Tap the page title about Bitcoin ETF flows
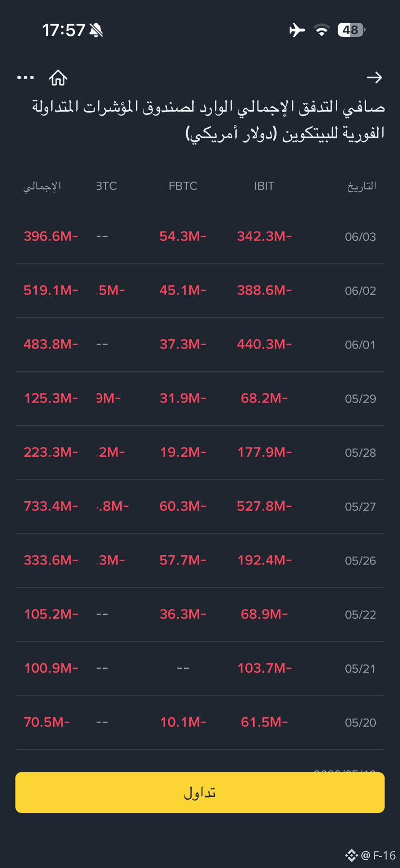This screenshot has width=400, height=868. (208, 120)
